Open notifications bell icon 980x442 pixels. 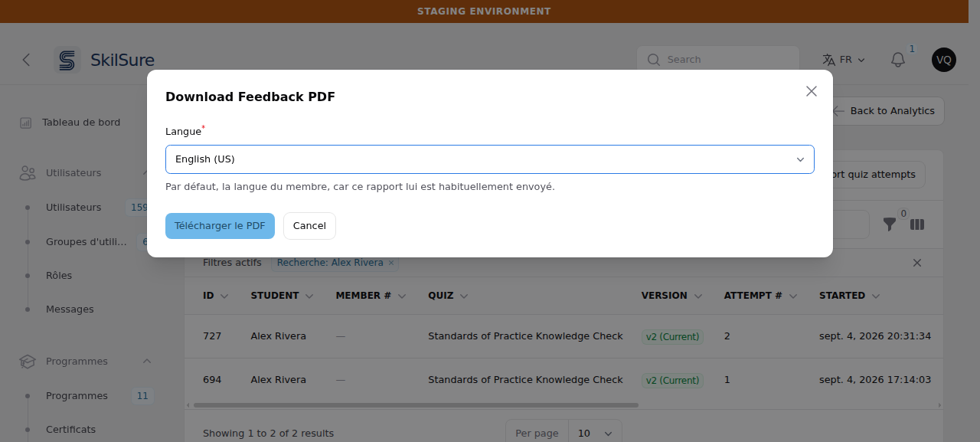(898, 60)
